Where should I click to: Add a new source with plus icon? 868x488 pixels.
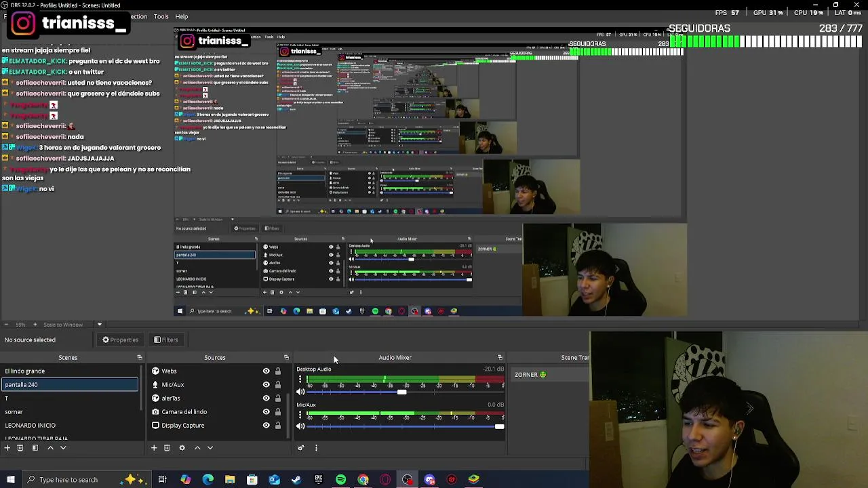point(154,447)
